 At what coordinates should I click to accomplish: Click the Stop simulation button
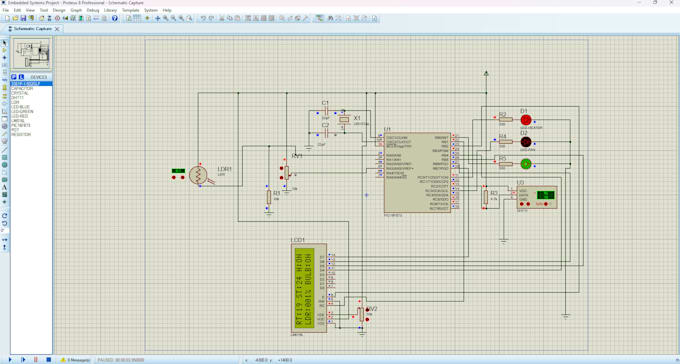coord(49,360)
